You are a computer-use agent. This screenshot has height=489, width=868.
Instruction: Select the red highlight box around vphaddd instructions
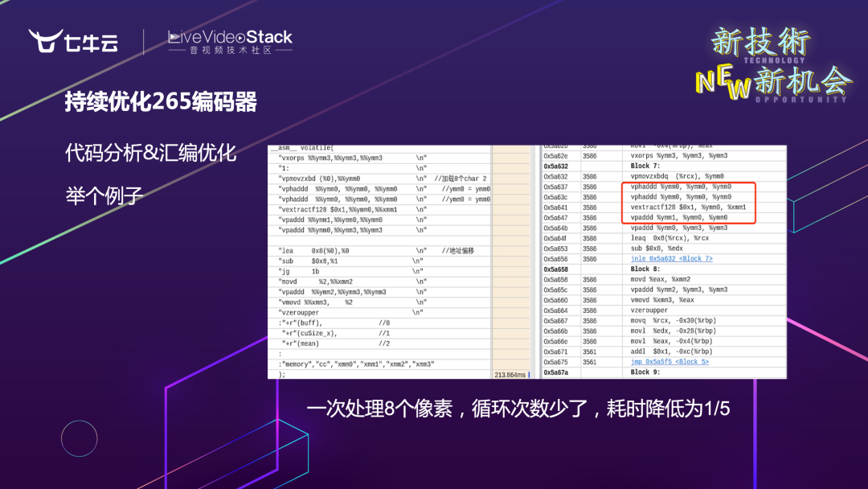tap(687, 201)
